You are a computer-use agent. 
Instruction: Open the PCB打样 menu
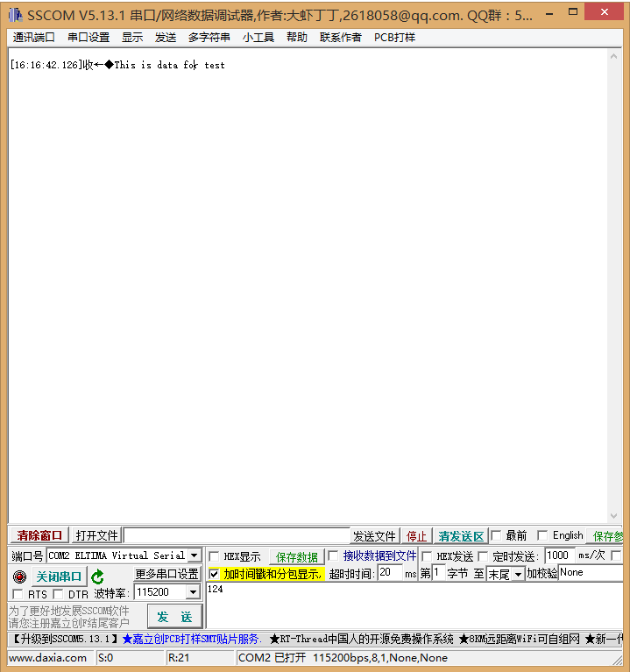click(394, 38)
